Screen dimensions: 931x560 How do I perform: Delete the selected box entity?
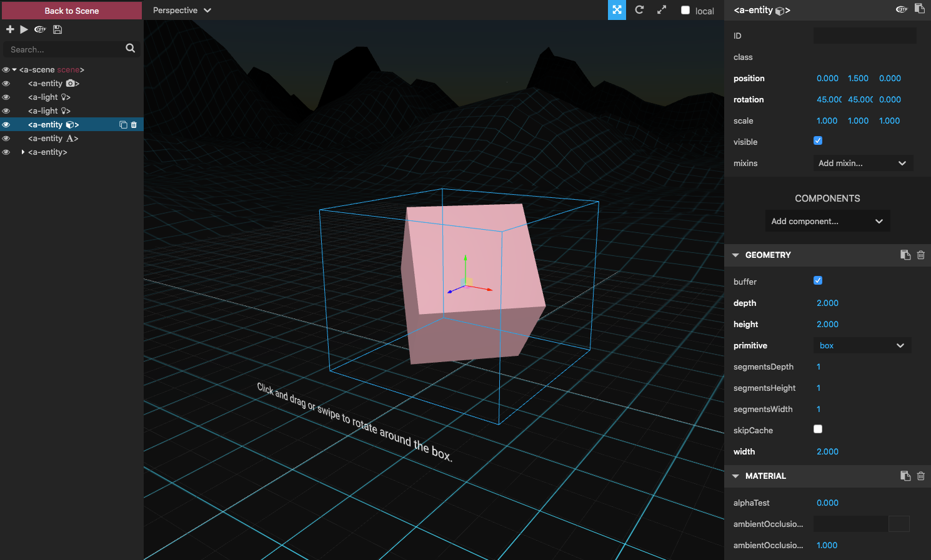pos(134,125)
